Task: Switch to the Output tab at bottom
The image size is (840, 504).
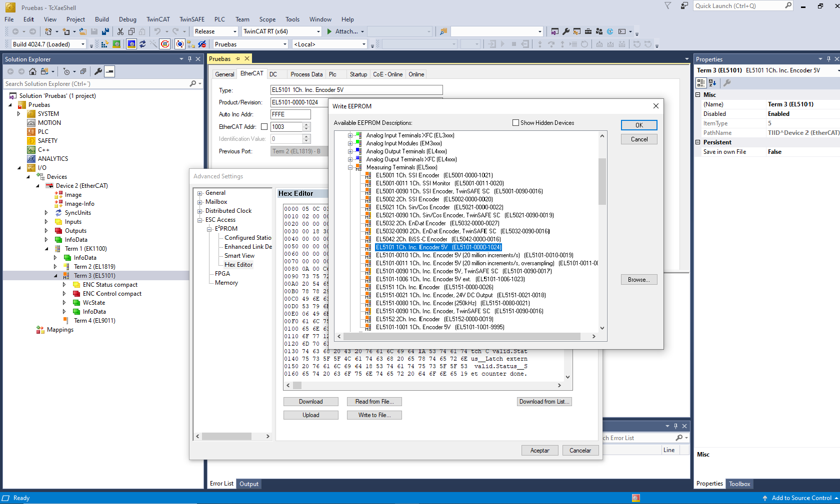Action: pyautogui.click(x=249, y=484)
